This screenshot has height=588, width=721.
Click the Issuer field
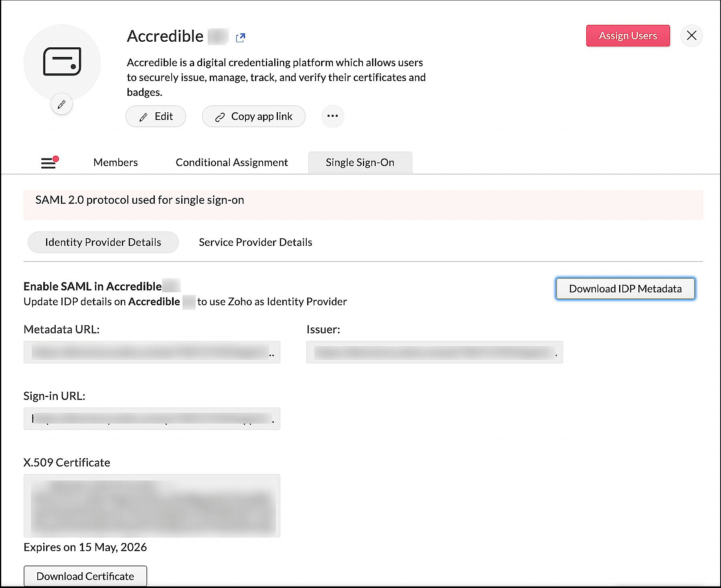[435, 352]
